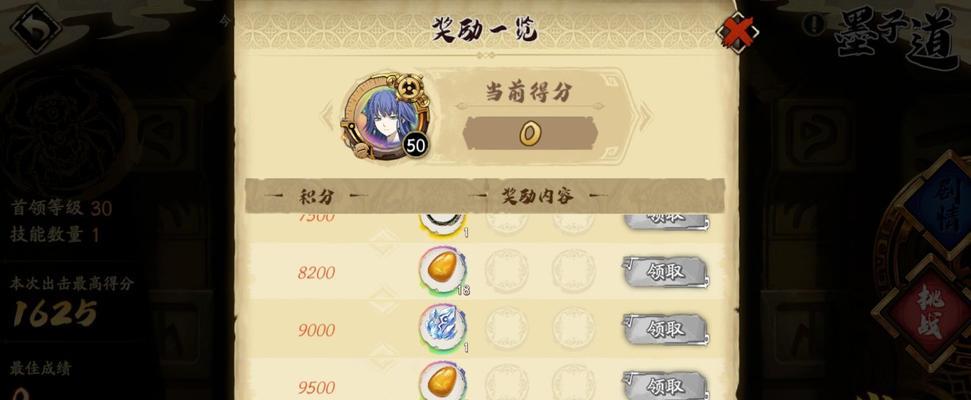Image resolution: width=971 pixels, height=400 pixels.
Task: Click the 8200 score value
Action: click(x=316, y=272)
